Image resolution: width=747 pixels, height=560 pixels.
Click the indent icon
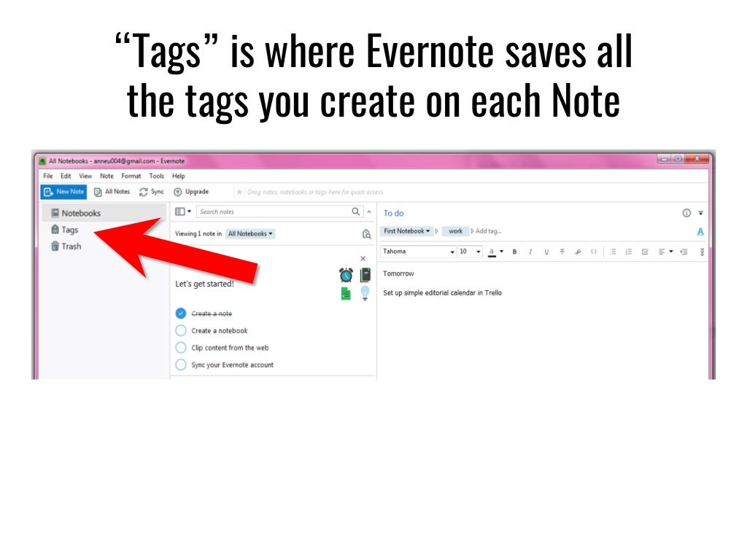(684, 252)
